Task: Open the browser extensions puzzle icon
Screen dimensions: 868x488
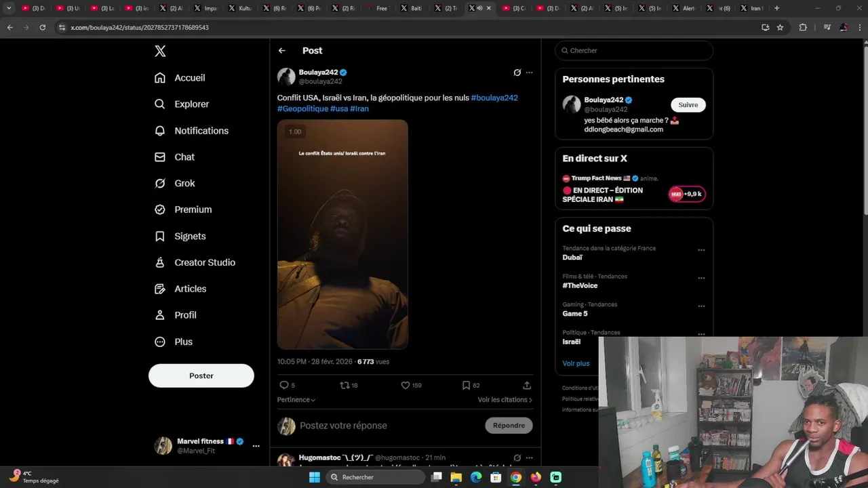Action: [x=803, y=27]
